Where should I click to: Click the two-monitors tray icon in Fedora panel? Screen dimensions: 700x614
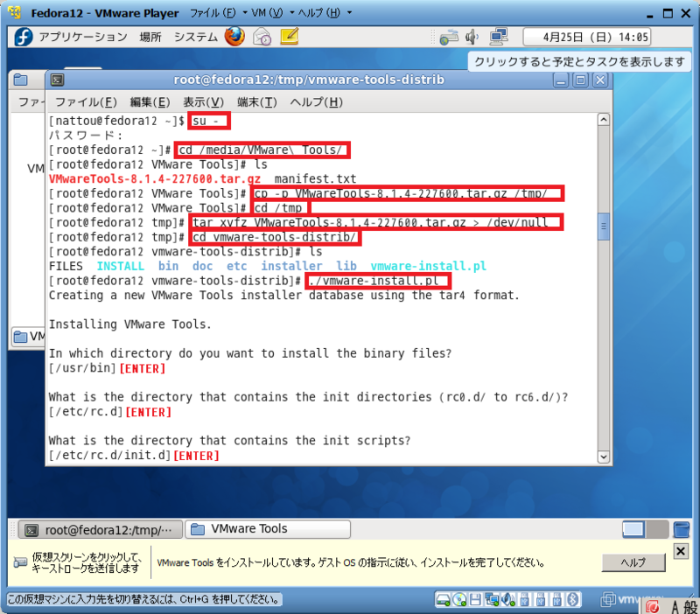click(498, 37)
